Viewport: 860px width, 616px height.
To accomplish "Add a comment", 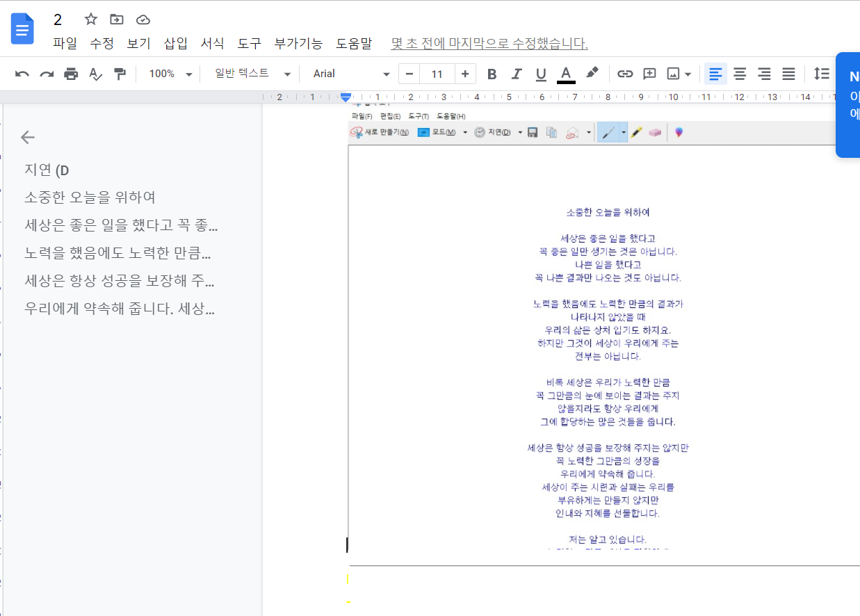I will (649, 74).
